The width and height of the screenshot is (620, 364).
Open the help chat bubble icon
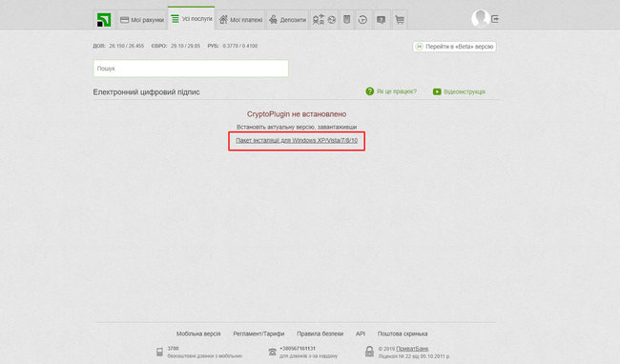[x=381, y=20]
